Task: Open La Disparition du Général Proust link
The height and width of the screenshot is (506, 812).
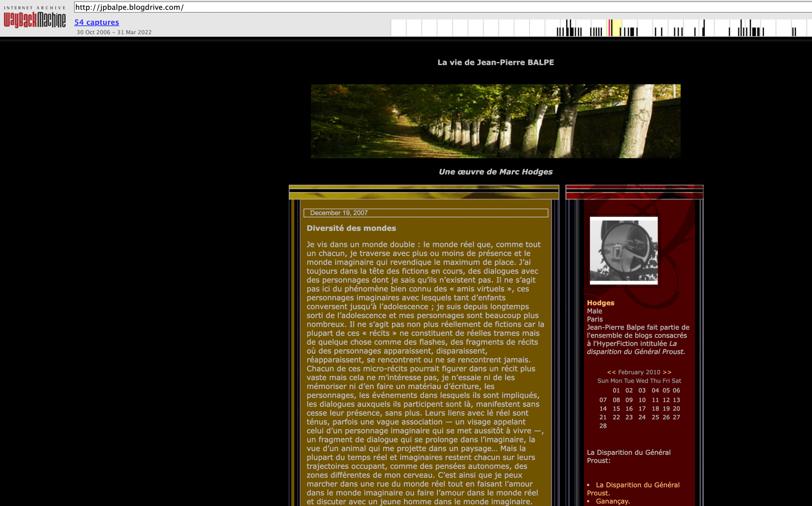Action: pos(637,485)
